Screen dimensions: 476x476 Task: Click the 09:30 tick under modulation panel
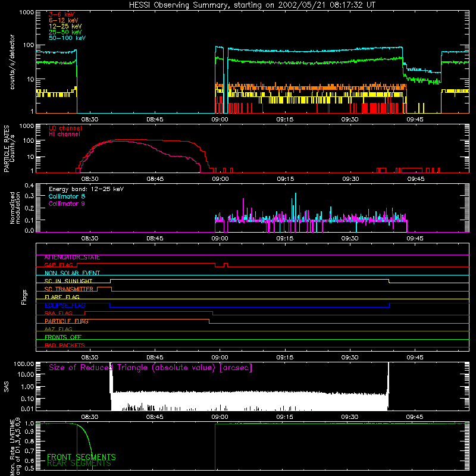pyautogui.click(x=350, y=239)
